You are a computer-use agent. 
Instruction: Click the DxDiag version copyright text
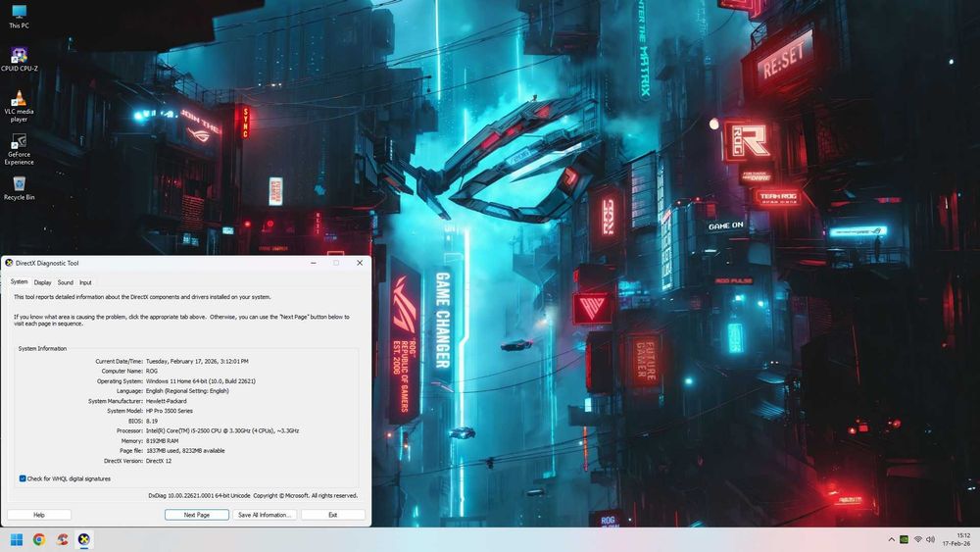click(253, 496)
